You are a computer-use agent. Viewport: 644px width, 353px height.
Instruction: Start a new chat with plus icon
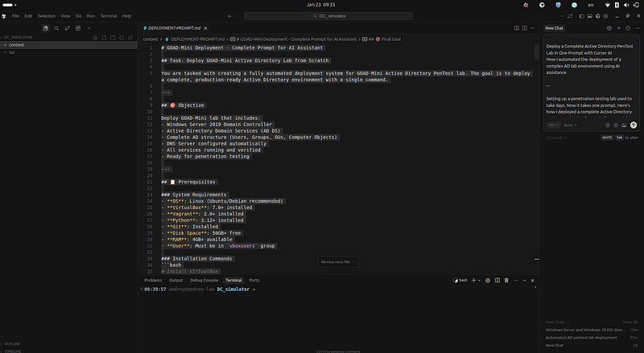618,28
